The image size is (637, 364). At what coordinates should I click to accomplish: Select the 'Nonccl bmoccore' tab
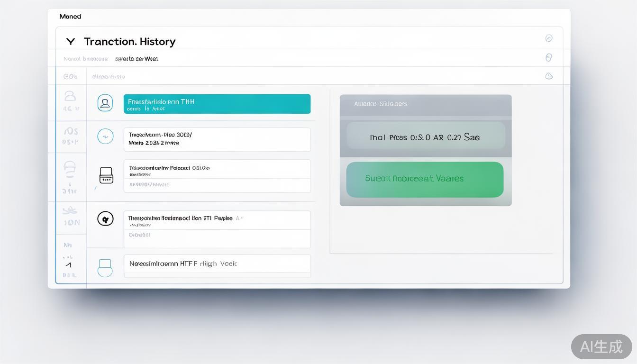(x=86, y=59)
